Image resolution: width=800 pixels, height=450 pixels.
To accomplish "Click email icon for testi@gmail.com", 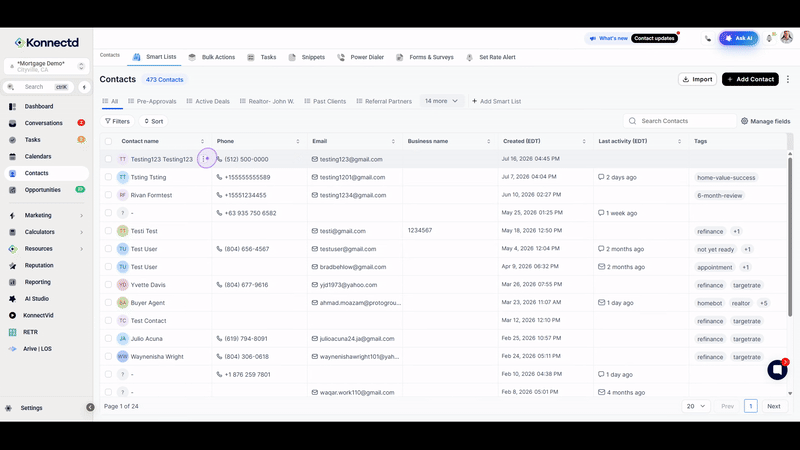I will tap(315, 231).
